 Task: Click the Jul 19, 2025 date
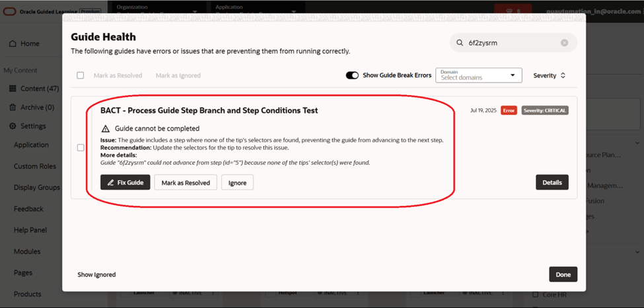(x=483, y=110)
